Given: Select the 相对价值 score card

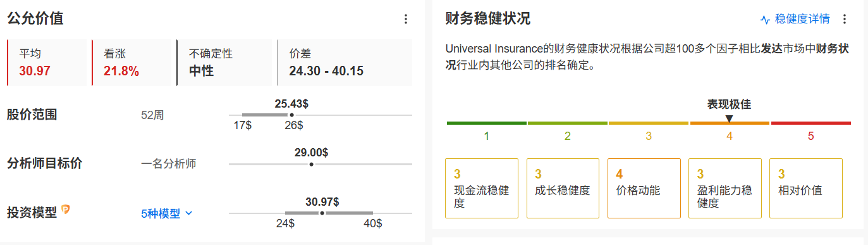Looking at the screenshot, I should (x=806, y=188).
